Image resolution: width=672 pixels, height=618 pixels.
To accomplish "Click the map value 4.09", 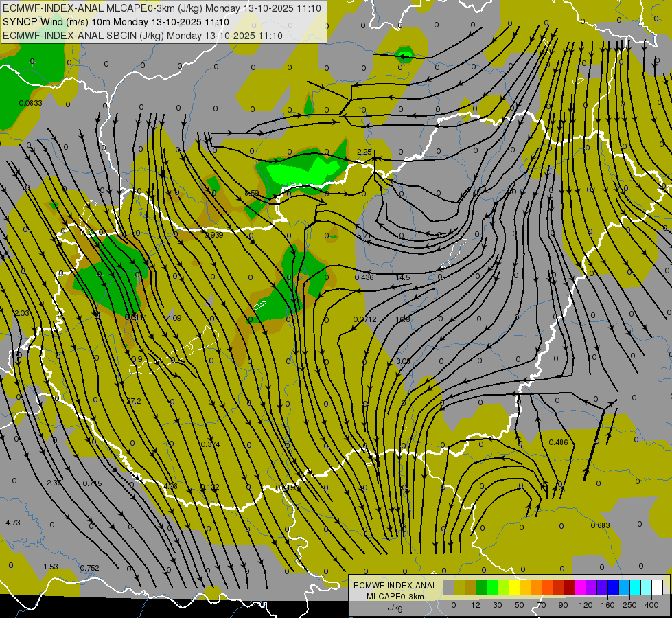I will pyautogui.click(x=174, y=318).
